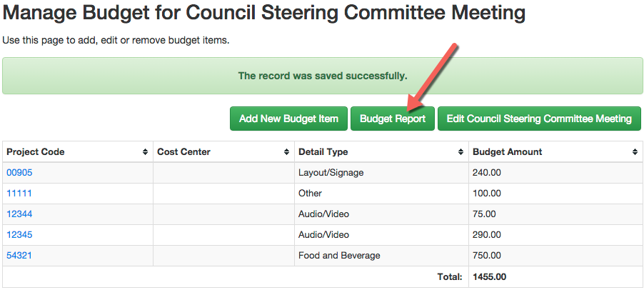Click the 1455.00 total amount
Image resolution: width=644 pixels, height=295 pixels.
490,277
